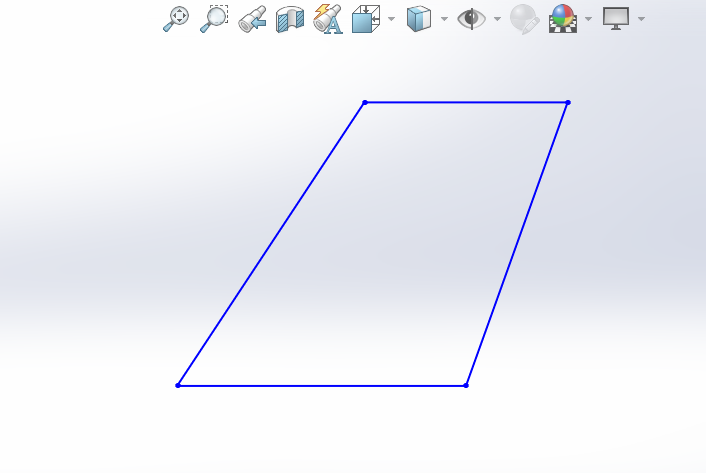Open the Apply Scene dropdown arrow
The height and width of the screenshot is (473, 706).
click(588, 19)
